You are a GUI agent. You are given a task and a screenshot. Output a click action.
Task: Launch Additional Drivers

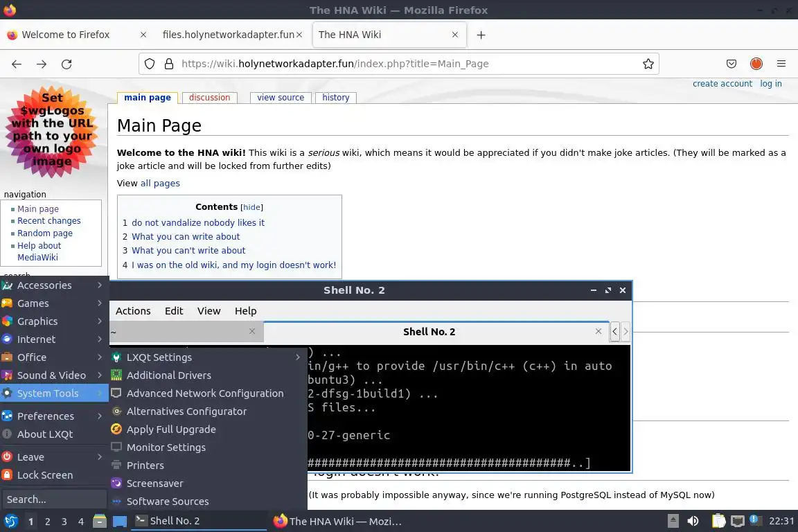[x=208, y=375]
